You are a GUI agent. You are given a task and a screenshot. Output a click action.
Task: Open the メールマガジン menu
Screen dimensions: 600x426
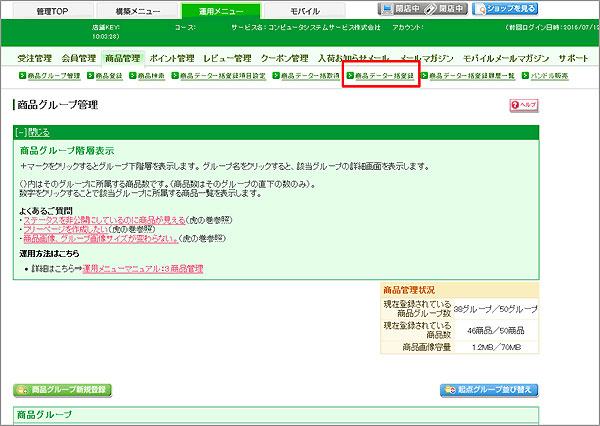(427, 59)
